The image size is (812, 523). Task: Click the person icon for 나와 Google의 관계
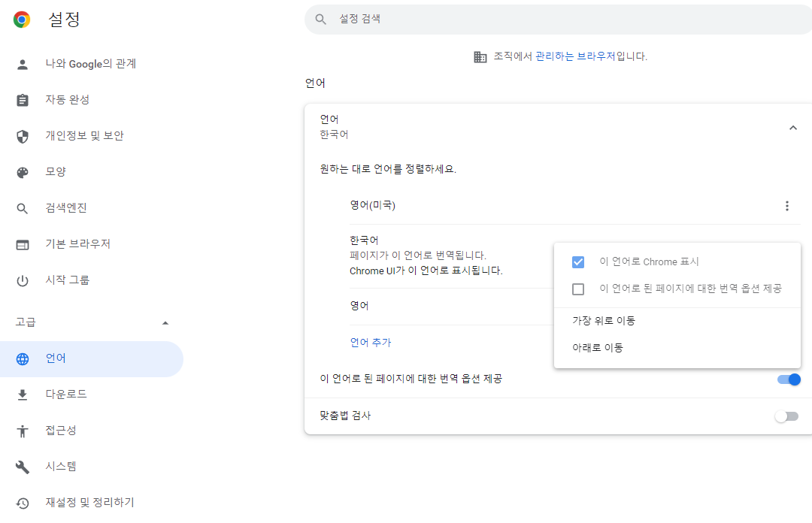23,64
